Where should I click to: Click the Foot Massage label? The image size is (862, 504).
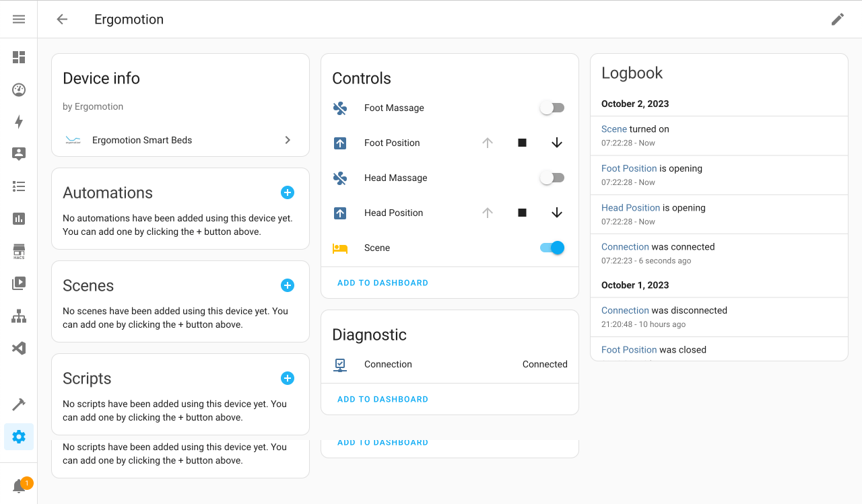pos(394,108)
